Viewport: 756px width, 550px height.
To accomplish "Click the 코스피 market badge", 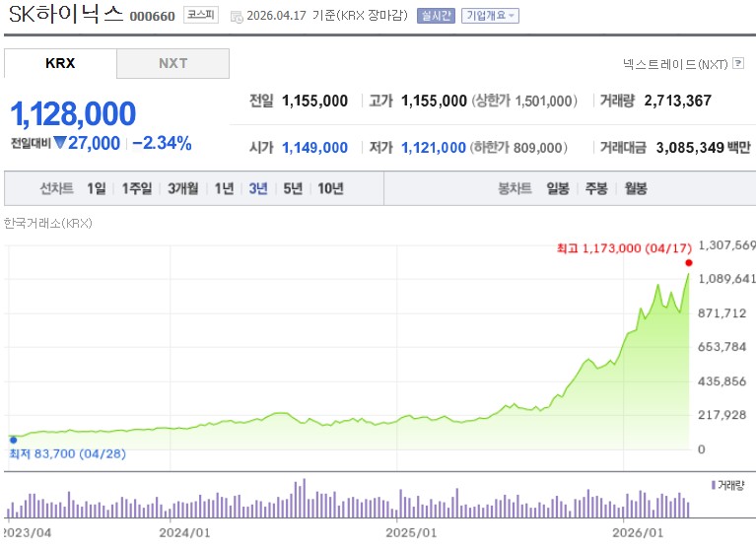I will pyautogui.click(x=201, y=16).
